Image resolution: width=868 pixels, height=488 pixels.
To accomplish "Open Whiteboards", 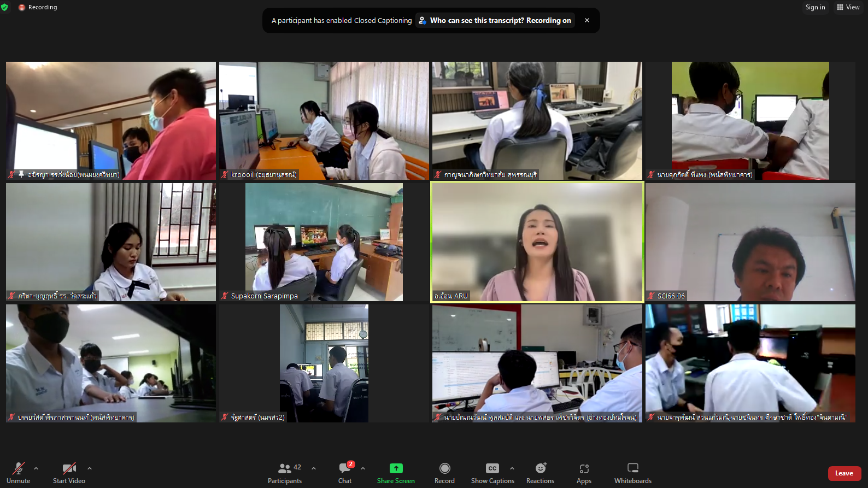I will [632, 473].
